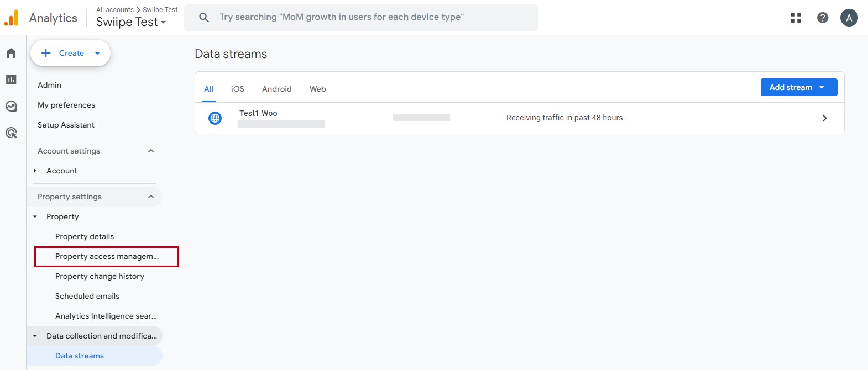Switch to the iOS tab
Screen dimensions: 868x370
coord(237,89)
